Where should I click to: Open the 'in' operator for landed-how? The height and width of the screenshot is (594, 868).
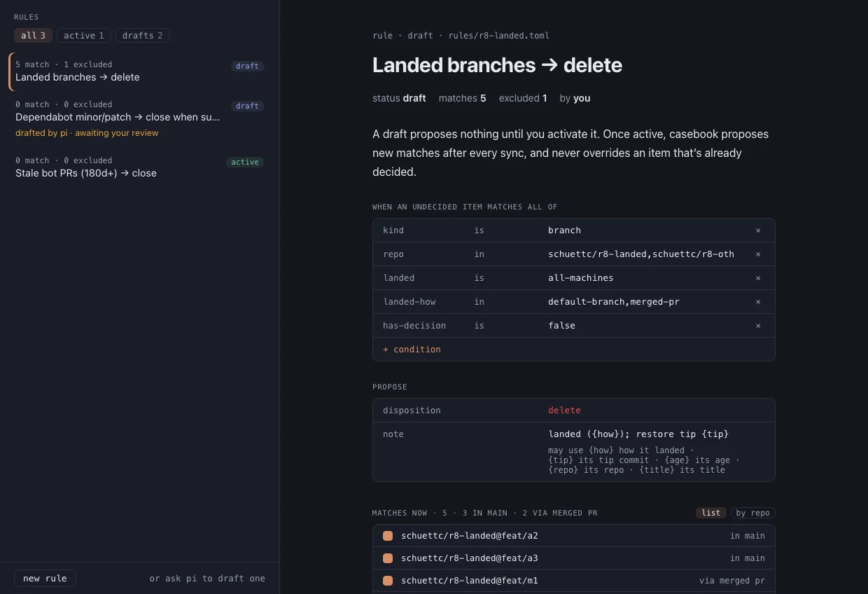(x=479, y=302)
